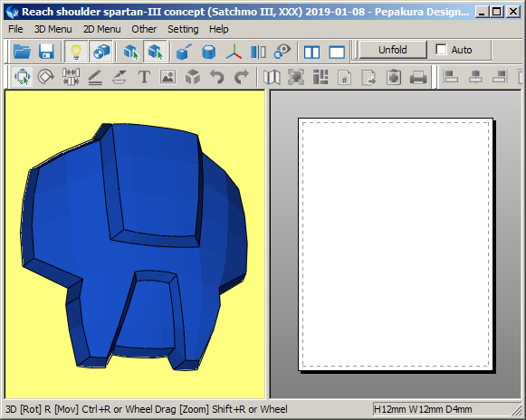Click the arrange parts blocks icon
This screenshot has height=420, width=526.
pos(320,77)
